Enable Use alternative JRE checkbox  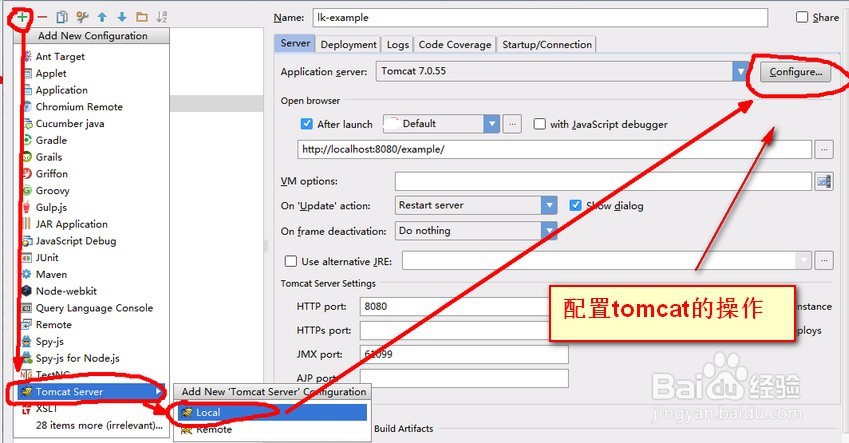(x=291, y=262)
